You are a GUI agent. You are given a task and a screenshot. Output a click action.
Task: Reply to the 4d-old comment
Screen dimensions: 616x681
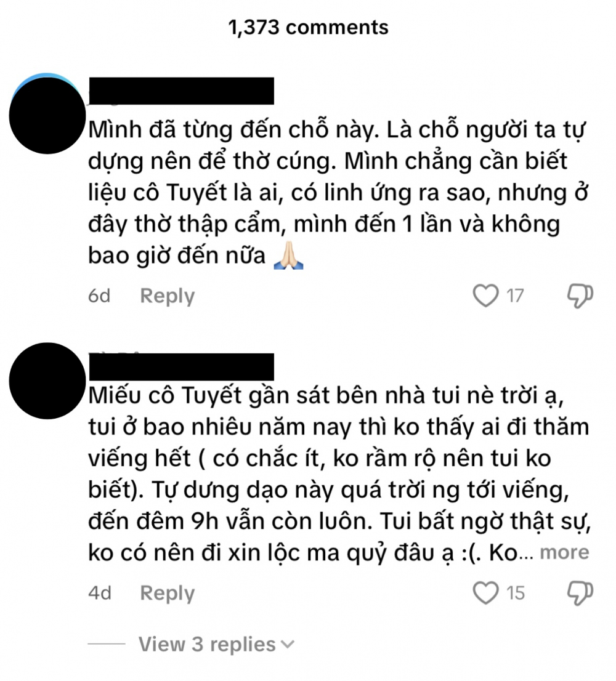pos(168,594)
